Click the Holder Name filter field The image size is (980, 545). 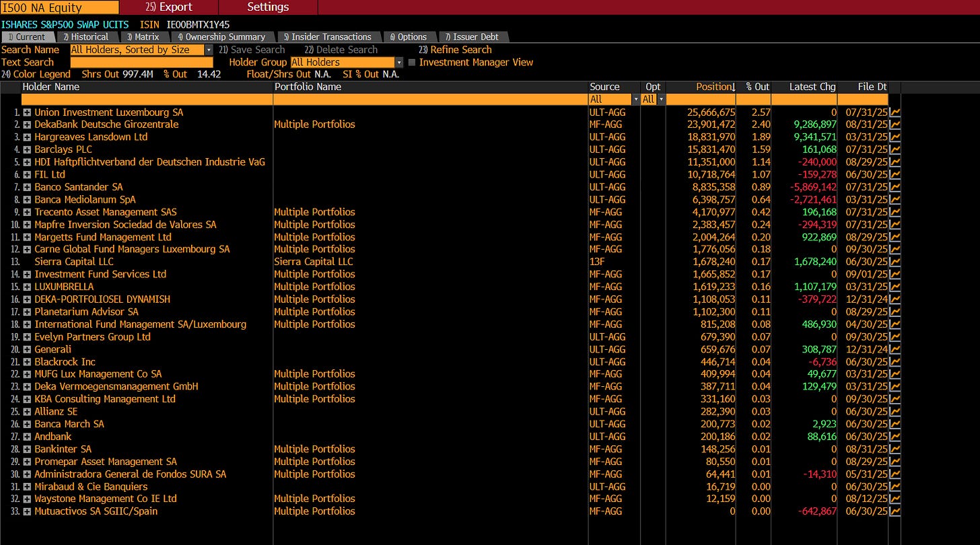tap(147, 100)
